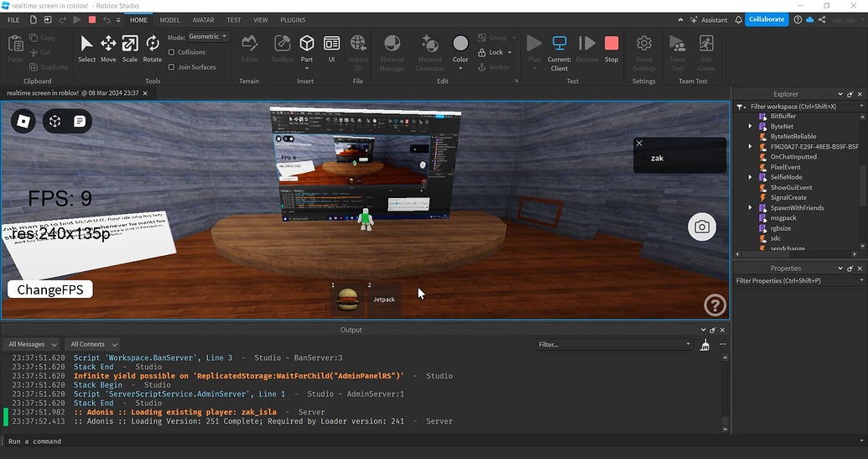Click the Collaborate button
This screenshot has height=459, width=868.
click(767, 19)
